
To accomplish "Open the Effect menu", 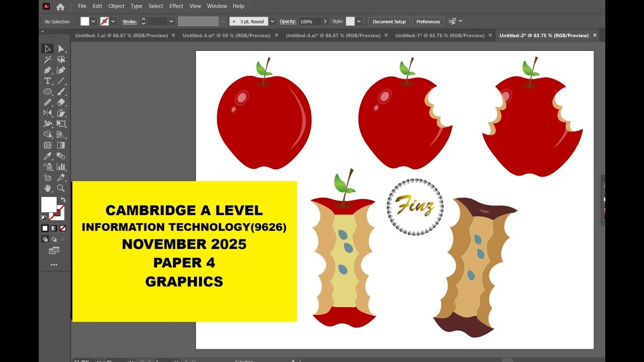I will coord(176,6).
